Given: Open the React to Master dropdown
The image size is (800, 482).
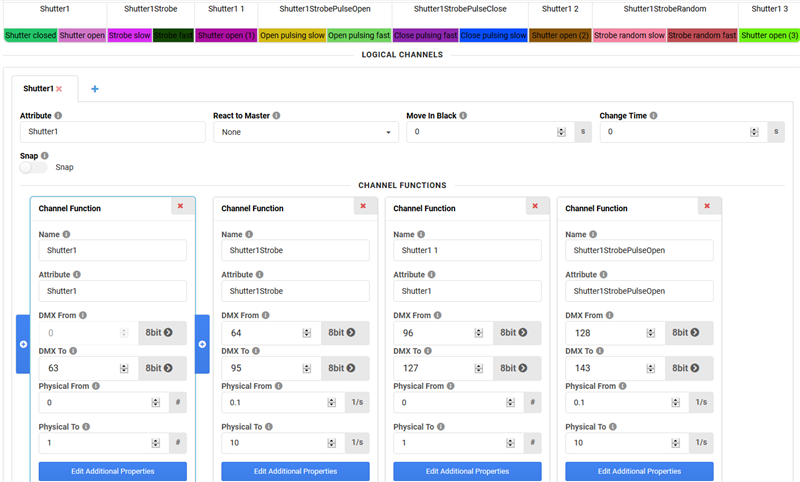Looking at the screenshot, I should point(305,132).
